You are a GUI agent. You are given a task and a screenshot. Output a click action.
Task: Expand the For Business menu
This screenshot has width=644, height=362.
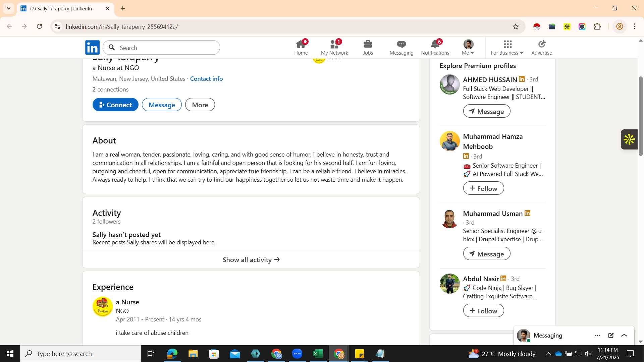(507, 47)
